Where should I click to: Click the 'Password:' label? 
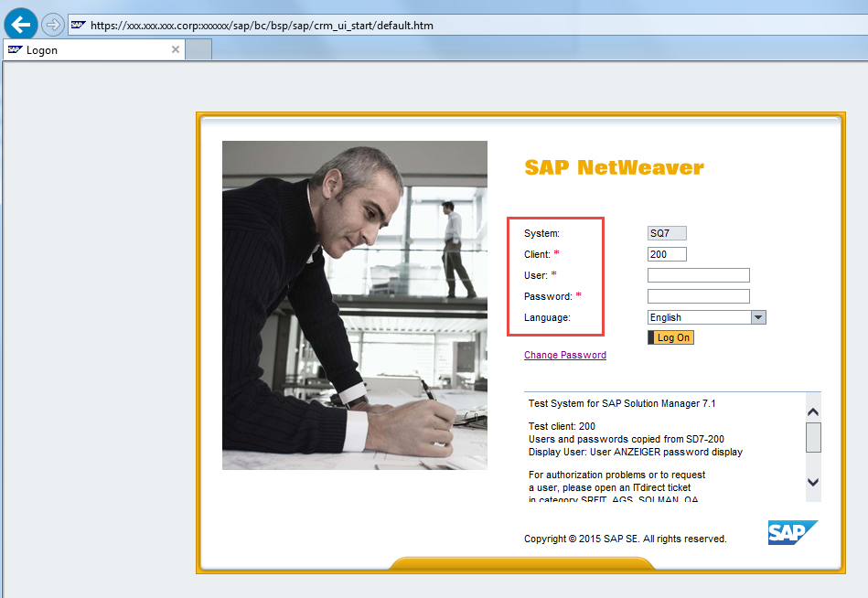pos(548,296)
